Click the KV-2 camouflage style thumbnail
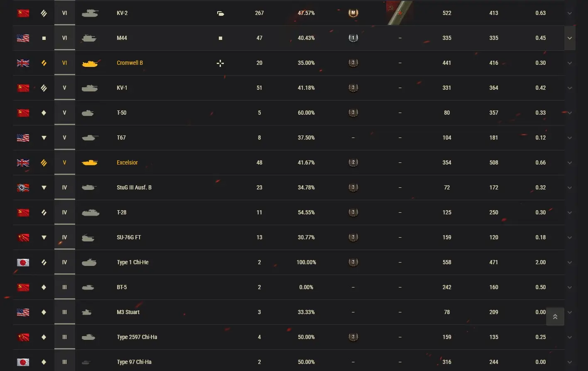Image resolution: width=588 pixels, height=371 pixels. point(399,13)
